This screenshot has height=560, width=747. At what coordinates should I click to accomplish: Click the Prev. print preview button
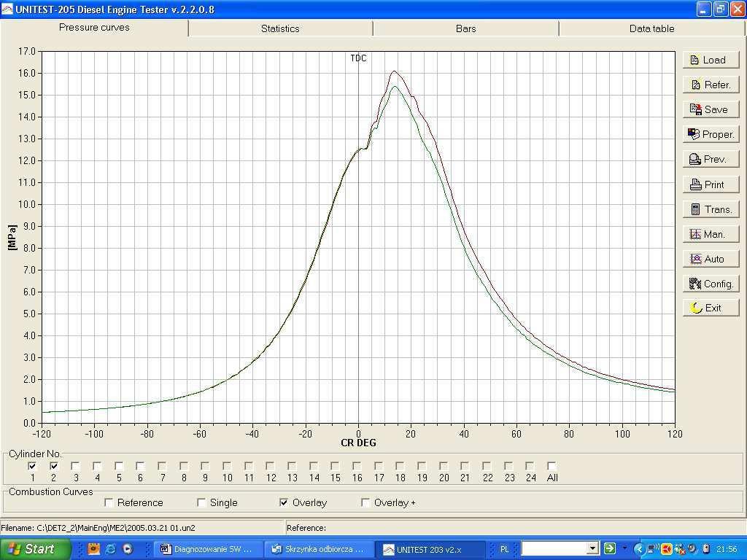coord(711,159)
